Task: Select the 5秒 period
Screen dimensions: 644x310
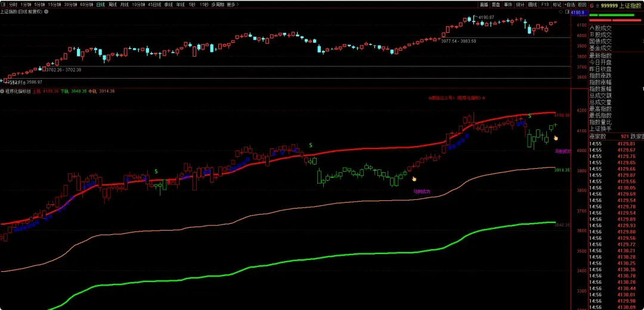Action: [192, 5]
